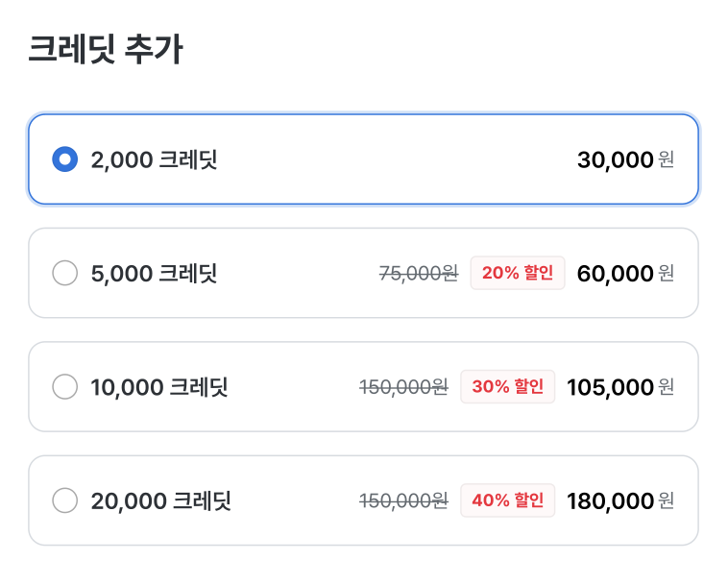Click the 5,000 크레딧 label text
The height and width of the screenshot is (585, 728).
154,274
